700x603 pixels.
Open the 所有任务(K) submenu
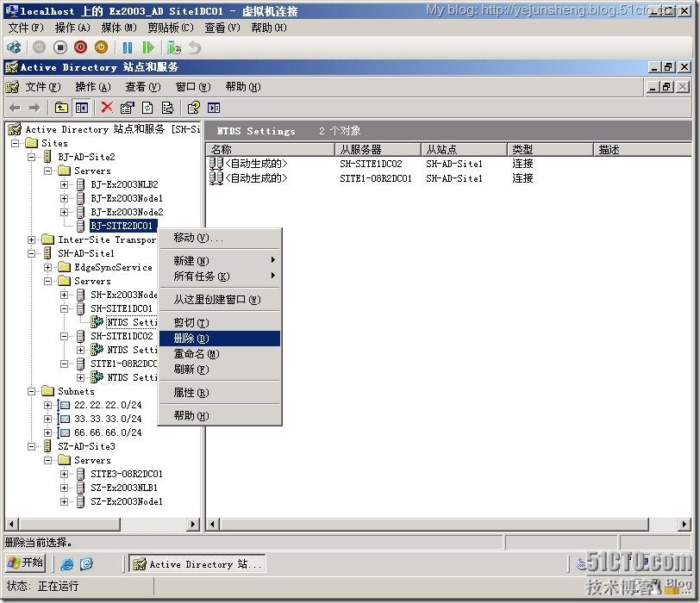point(220,277)
